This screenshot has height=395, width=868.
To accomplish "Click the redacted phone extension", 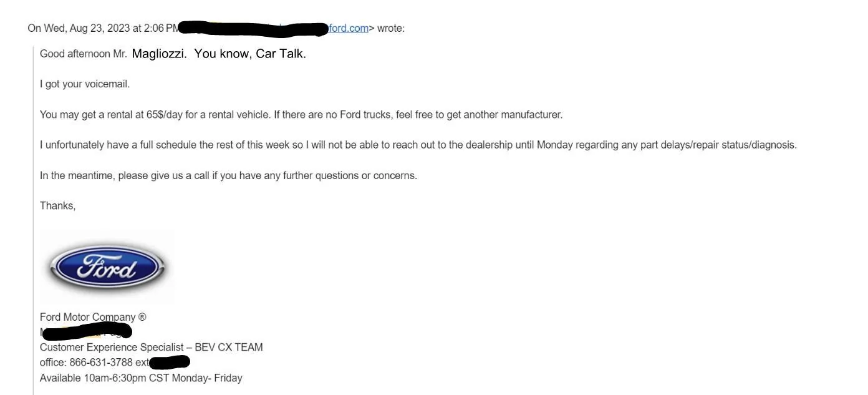I will pos(170,362).
